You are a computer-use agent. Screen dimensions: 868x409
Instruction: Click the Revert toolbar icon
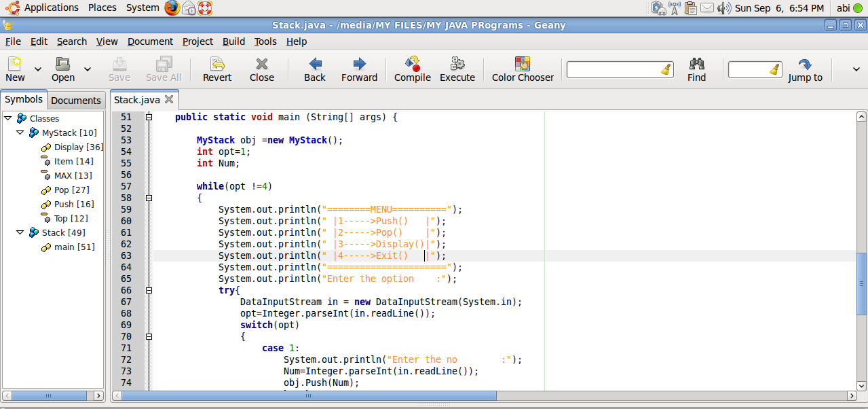[x=217, y=64]
